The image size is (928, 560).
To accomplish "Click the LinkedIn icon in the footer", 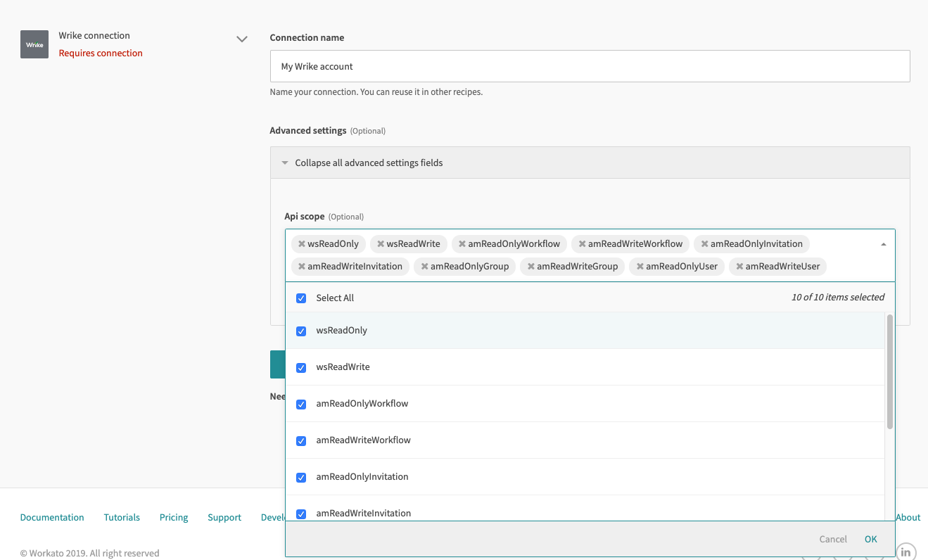I will click(x=906, y=552).
